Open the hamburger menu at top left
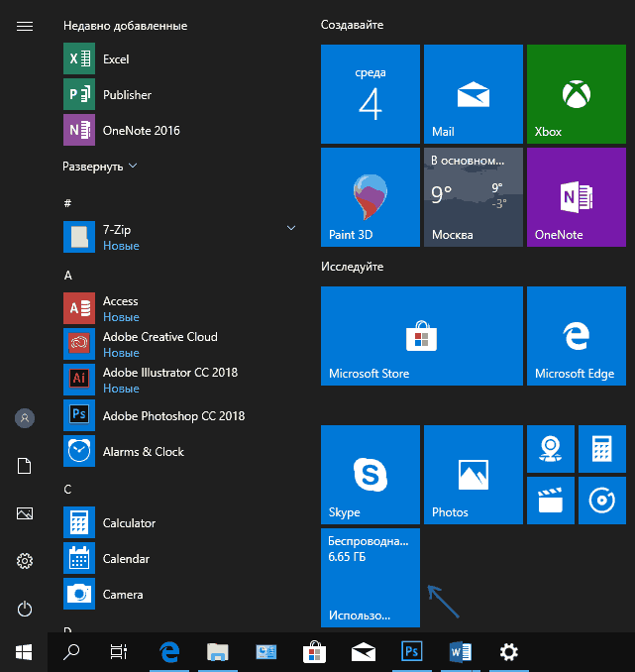Image resolution: width=635 pixels, height=672 pixels. tap(25, 27)
